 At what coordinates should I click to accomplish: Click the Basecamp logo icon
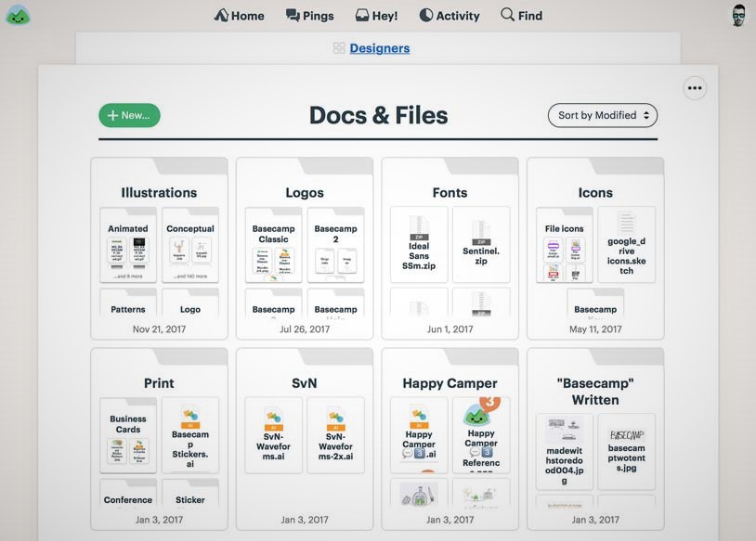[18, 16]
